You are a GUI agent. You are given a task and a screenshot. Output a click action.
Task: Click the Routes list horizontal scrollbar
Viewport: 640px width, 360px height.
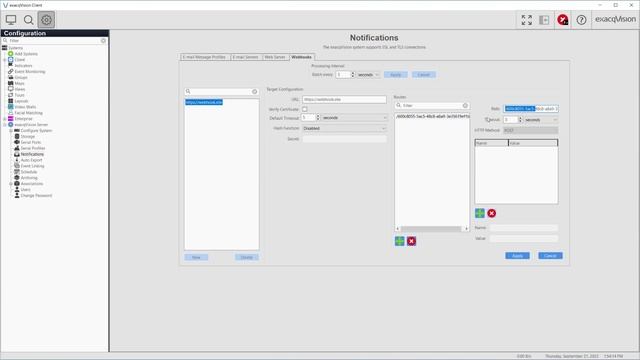(x=432, y=229)
